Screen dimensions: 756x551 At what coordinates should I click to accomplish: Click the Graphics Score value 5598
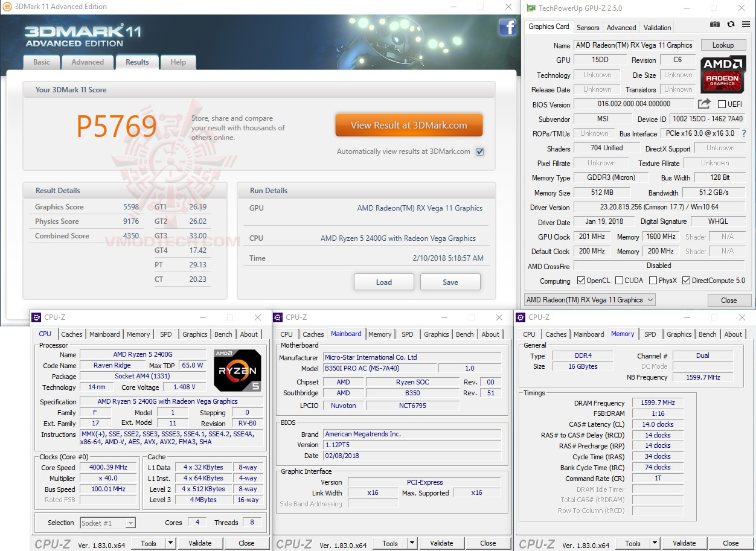point(131,207)
